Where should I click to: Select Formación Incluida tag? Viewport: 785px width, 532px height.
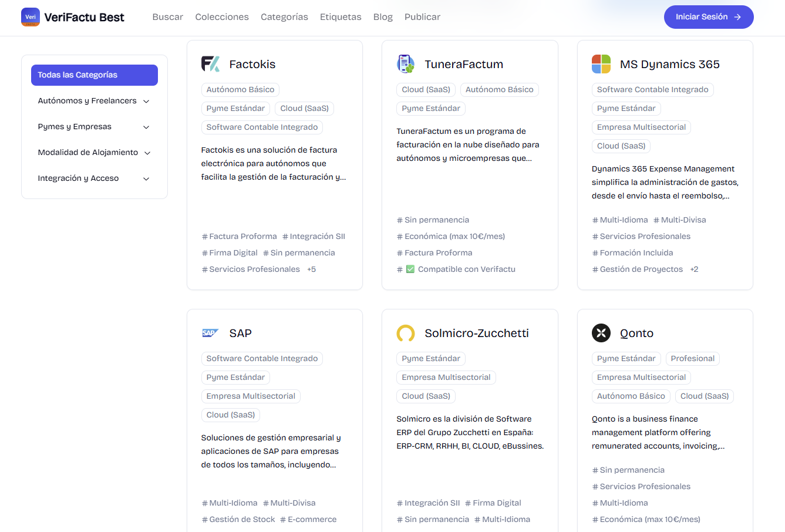[633, 253]
